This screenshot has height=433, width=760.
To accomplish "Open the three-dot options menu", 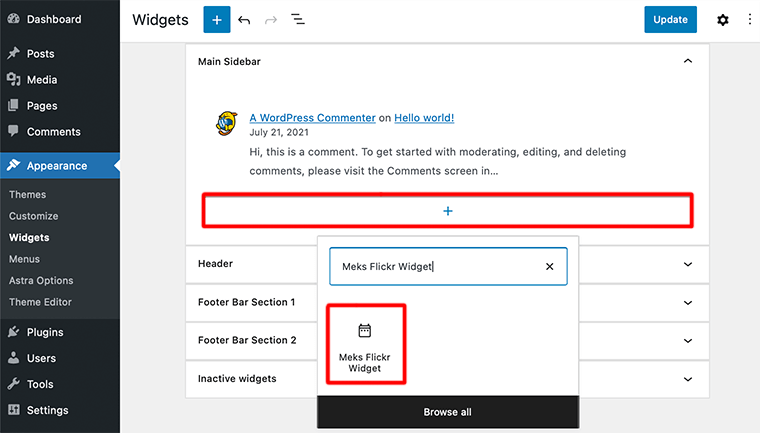I will pos(749,19).
